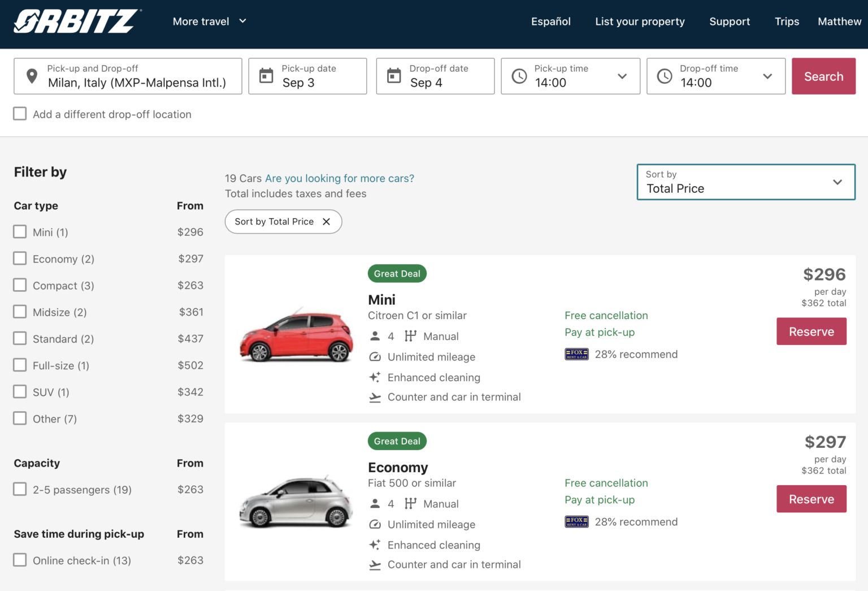Click the drop-off time clock icon
The image size is (868, 591).
point(665,76)
